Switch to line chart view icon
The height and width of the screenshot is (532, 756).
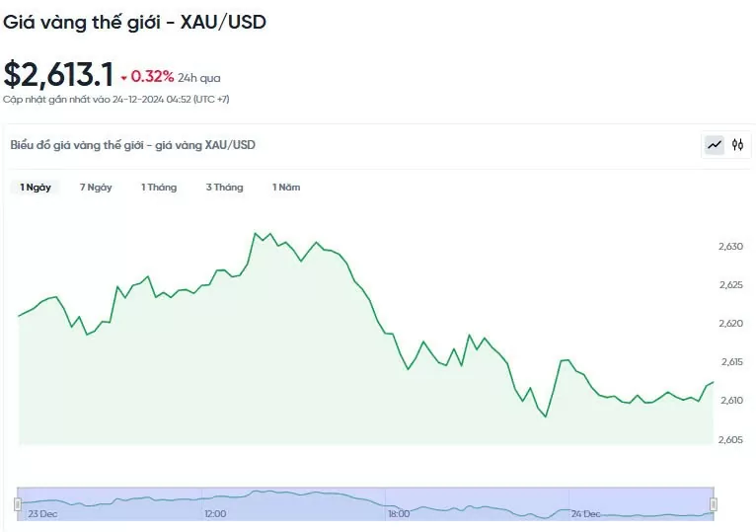pos(715,145)
